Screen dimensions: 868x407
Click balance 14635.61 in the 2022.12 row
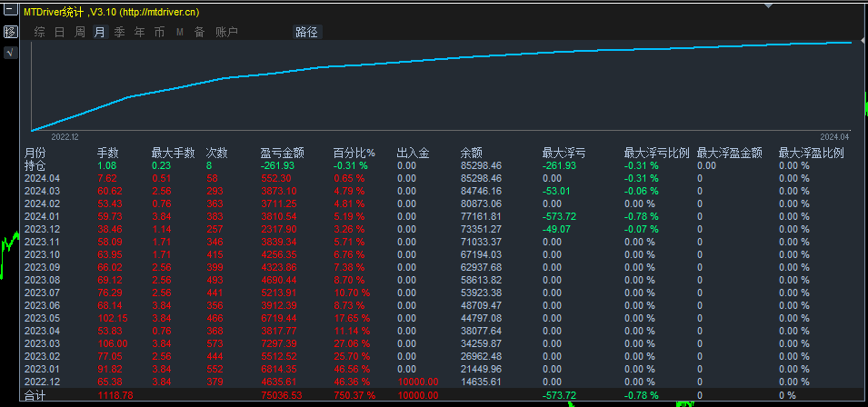point(481,382)
